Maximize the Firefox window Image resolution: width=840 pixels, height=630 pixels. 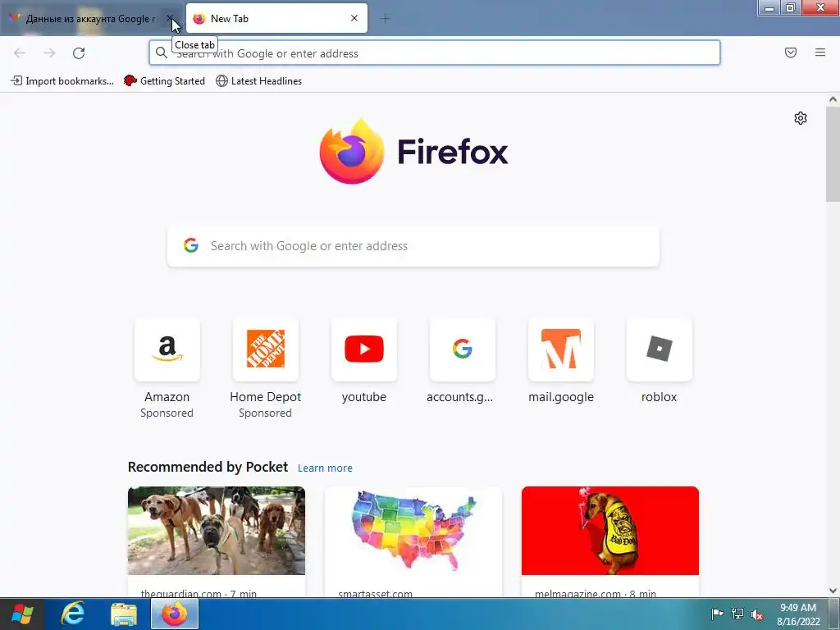(x=791, y=7)
